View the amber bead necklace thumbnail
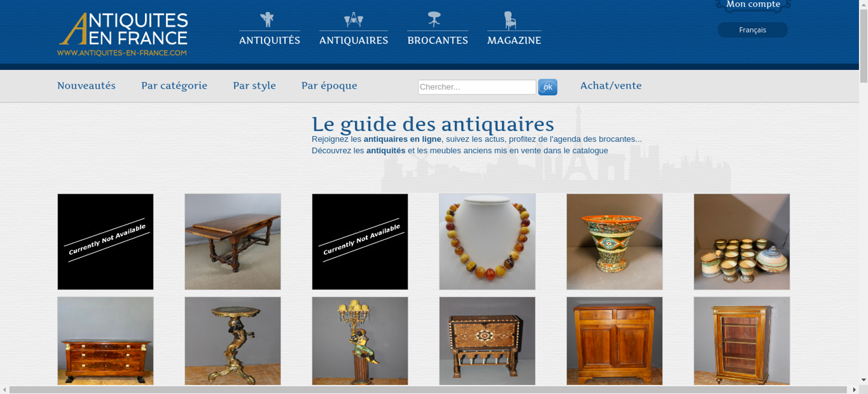The image size is (868, 394). pos(487,242)
